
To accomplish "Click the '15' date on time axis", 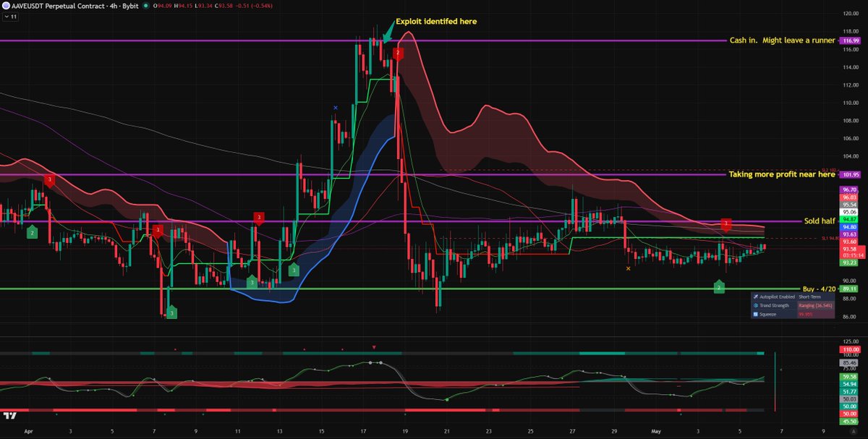I will [321, 430].
